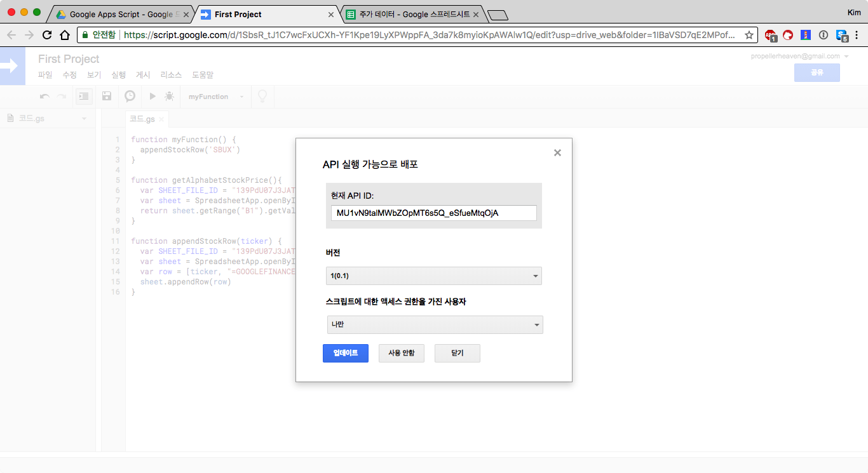868x473 pixels.
Task: Open the myFunction function selector dropdown
Action: tap(217, 96)
